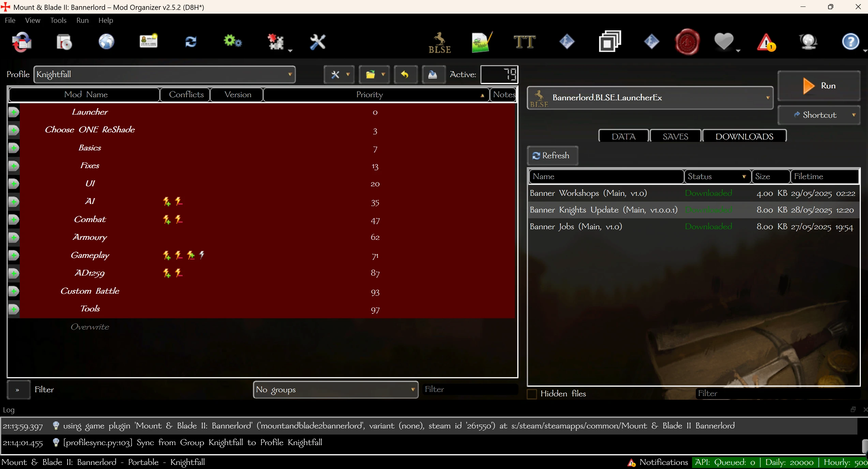Click the TT toolbar icon
The height and width of the screenshot is (469, 868).
[x=524, y=42]
